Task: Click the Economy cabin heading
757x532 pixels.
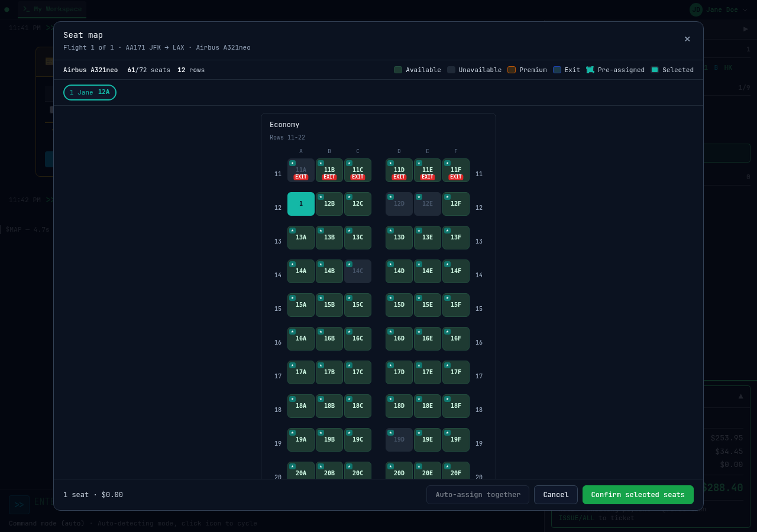Action: click(x=284, y=125)
